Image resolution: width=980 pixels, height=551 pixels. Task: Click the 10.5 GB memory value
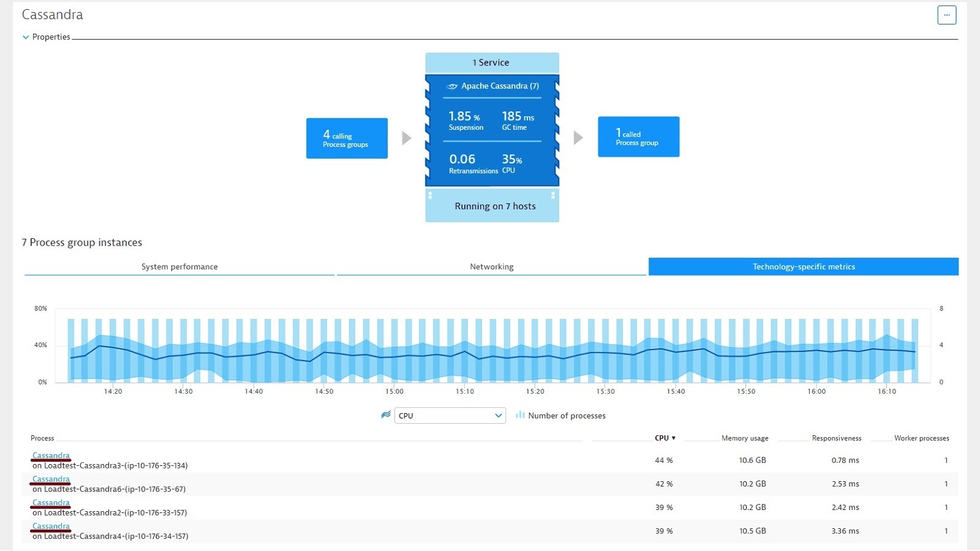click(x=752, y=531)
